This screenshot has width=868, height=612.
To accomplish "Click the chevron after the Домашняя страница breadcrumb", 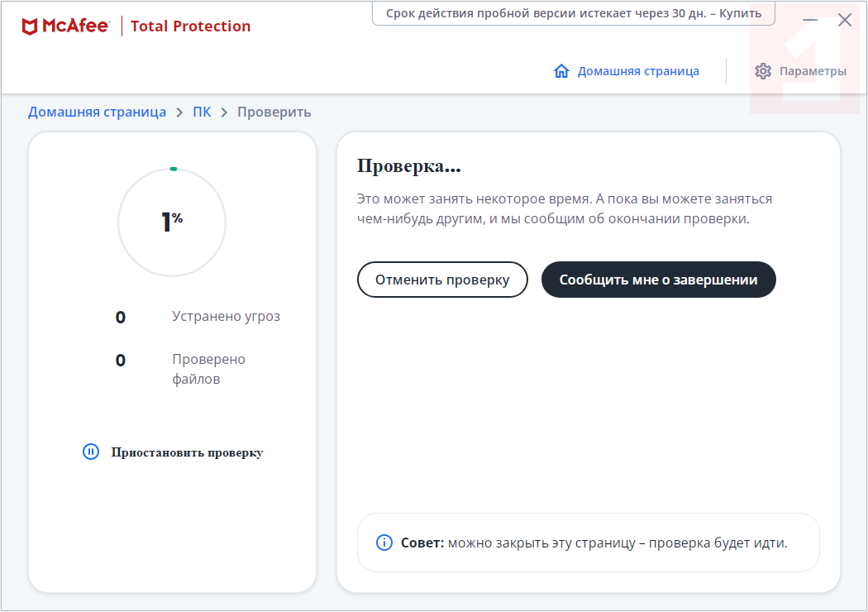I will [x=179, y=112].
